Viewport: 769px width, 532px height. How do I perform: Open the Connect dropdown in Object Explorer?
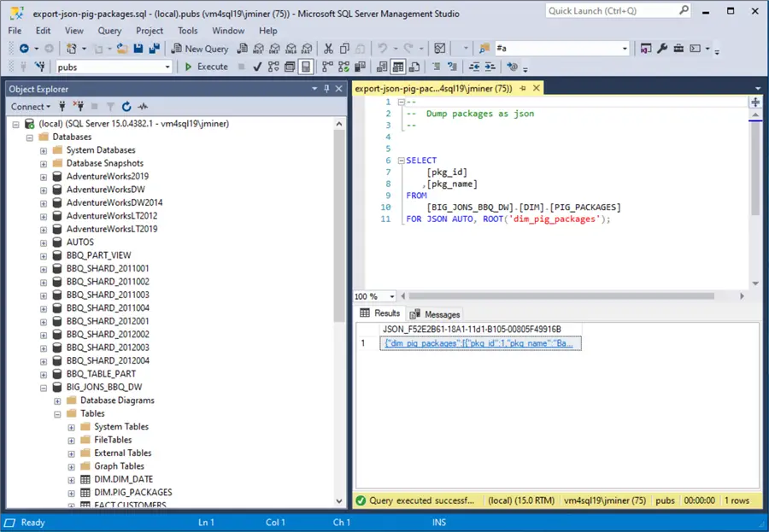tap(31, 107)
